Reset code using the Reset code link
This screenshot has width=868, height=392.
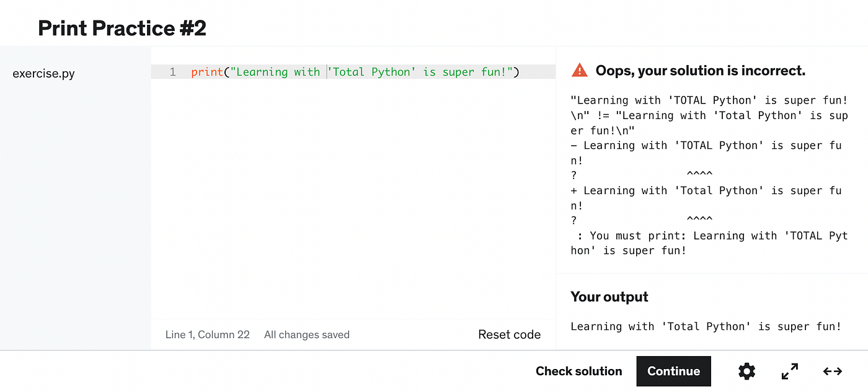coord(509,334)
